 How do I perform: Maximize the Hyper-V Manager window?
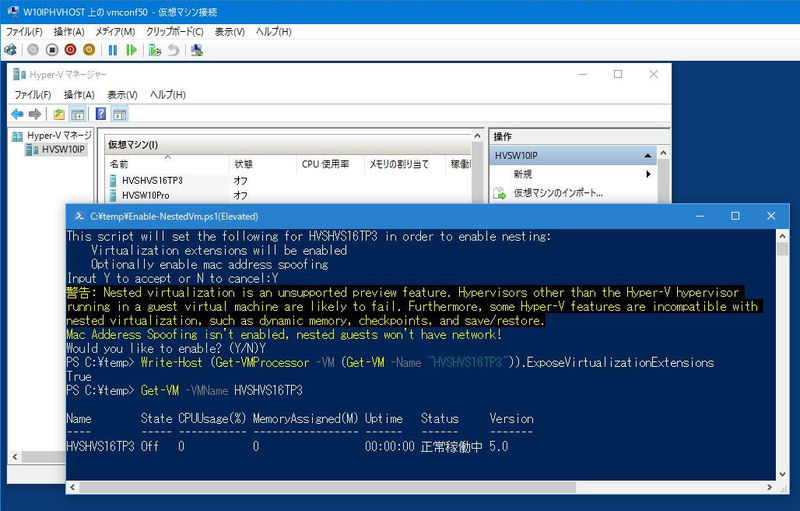(x=618, y=74)
